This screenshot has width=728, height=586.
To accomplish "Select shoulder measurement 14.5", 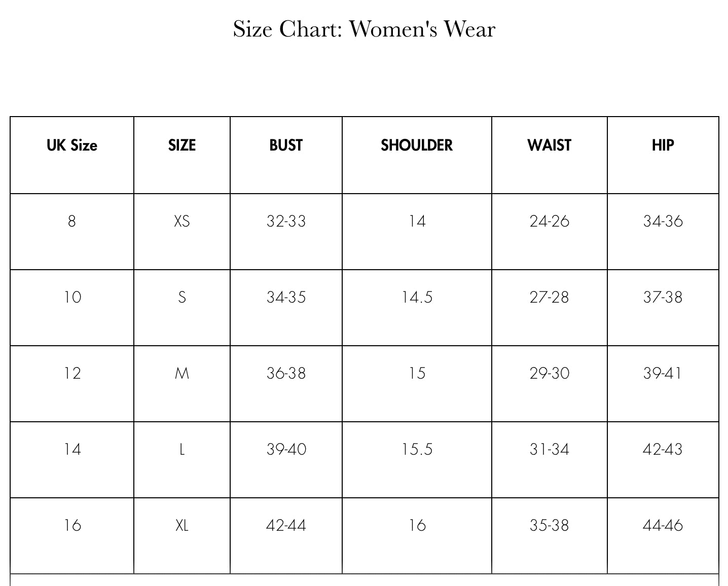I will pyautogui.click(x=417, y=297).
